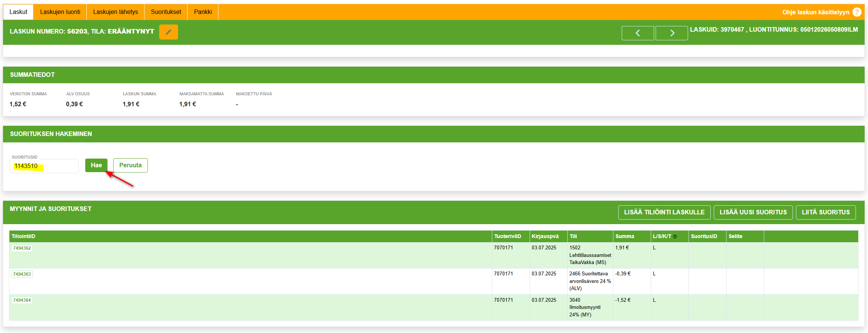The width and height of the screenshot is (868, 333).
Task: Click the pencil edit icon beside invoice status
Action: pos(168,32)
